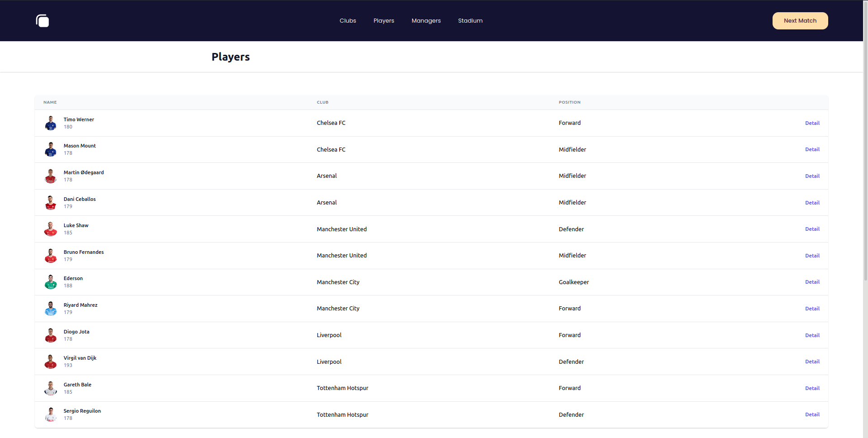Click Sergio Reguilon's avatar image

click(x=50, y=414)
